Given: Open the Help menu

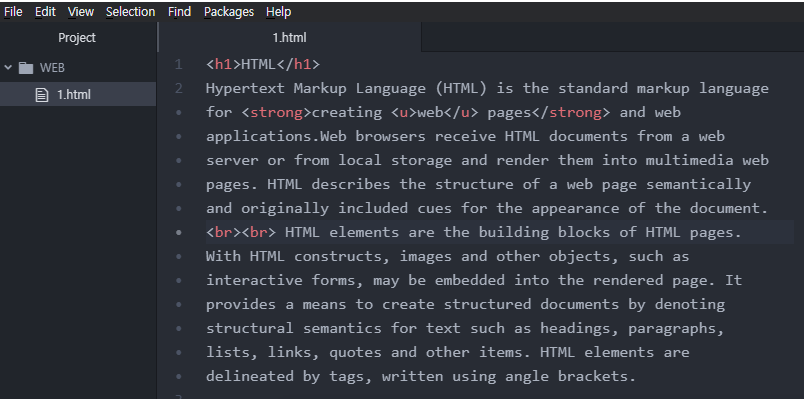Looking at the screenshot, I should [x=278, y=11].
